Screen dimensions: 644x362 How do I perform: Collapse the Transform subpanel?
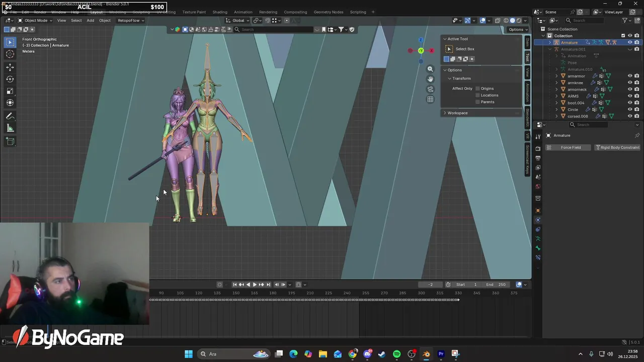click(450, 78)
